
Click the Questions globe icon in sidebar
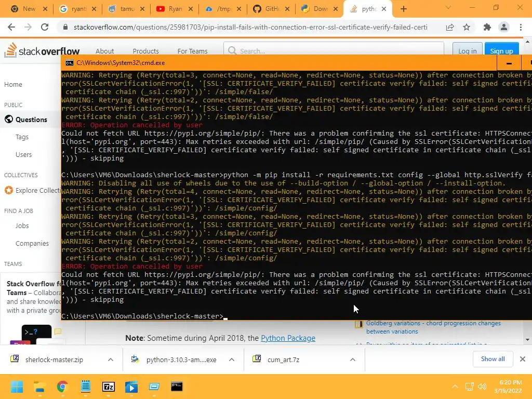9,119
